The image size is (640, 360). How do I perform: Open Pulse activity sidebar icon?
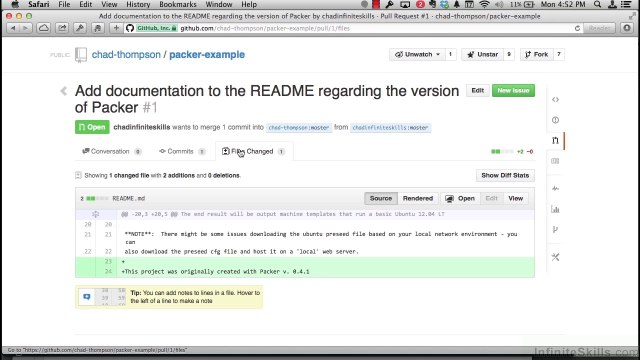pos(555,189)
